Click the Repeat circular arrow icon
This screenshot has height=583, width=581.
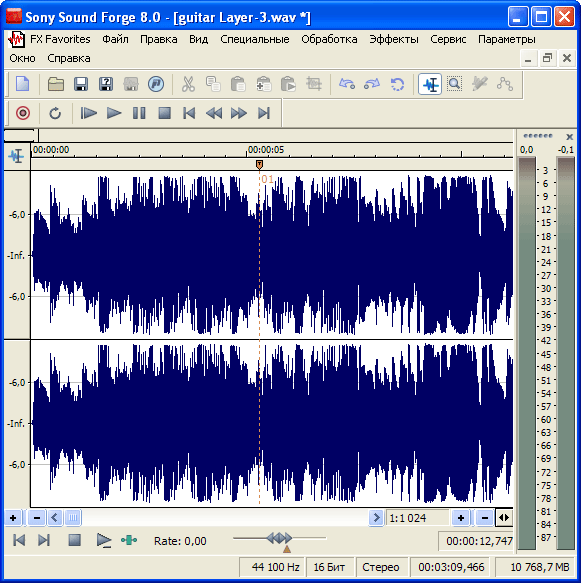[x=397, y=84]
